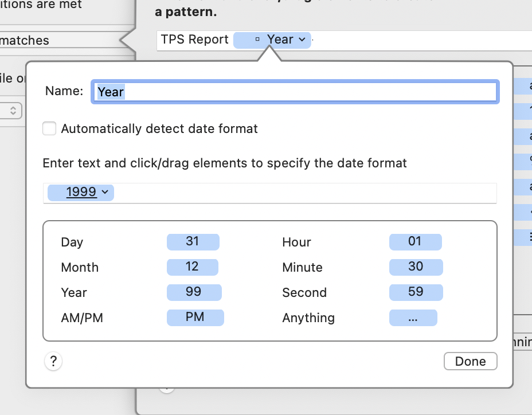Image resolution: width=532 pixels, height=415 pixels.
Task: Select the Month token 12
Action: click(x=193, y=267)
